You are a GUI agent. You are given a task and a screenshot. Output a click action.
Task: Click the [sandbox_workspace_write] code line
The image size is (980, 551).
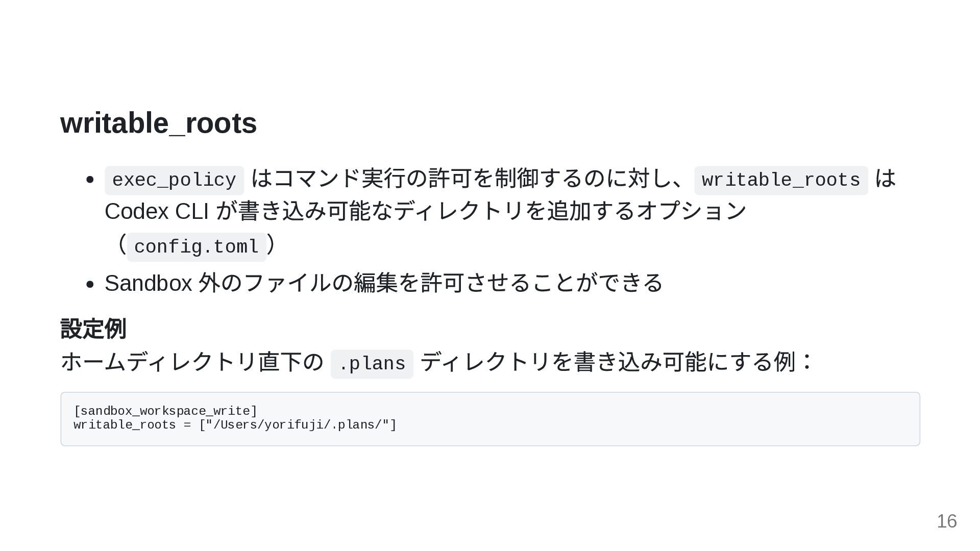pos(165,411)
